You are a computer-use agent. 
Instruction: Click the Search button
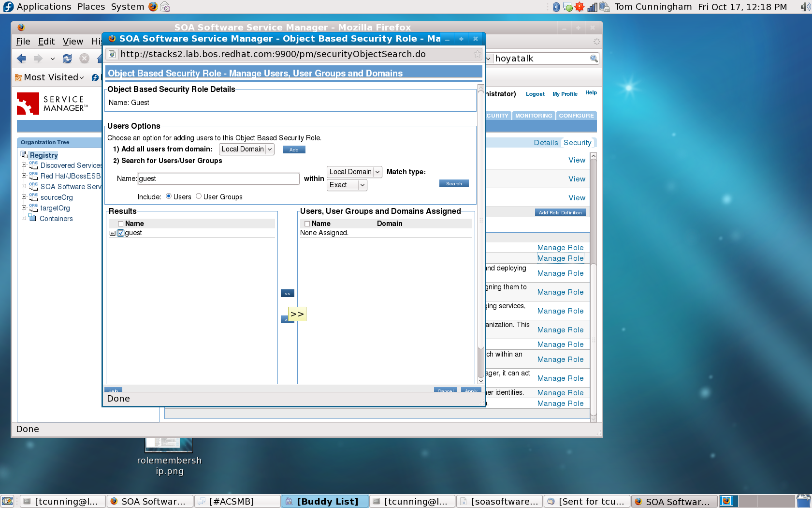(x=454, y=184)
